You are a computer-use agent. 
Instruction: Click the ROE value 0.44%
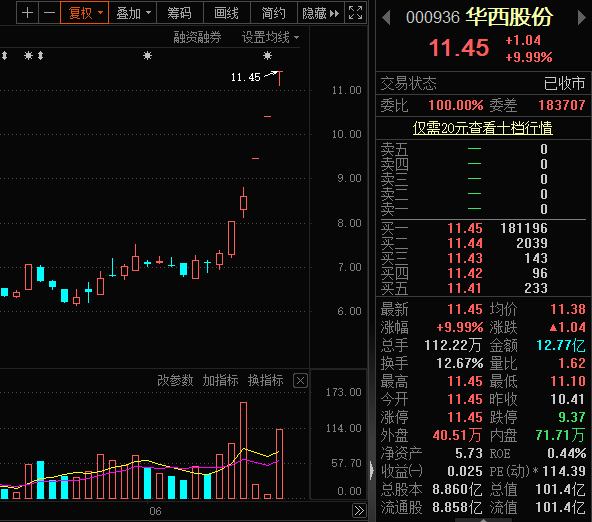coord(566,453)
